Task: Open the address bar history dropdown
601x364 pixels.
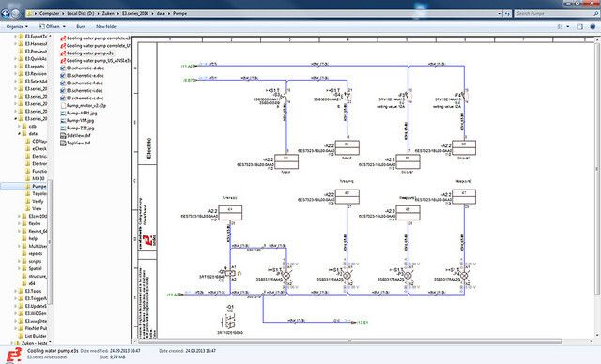Action: point(499,13)
